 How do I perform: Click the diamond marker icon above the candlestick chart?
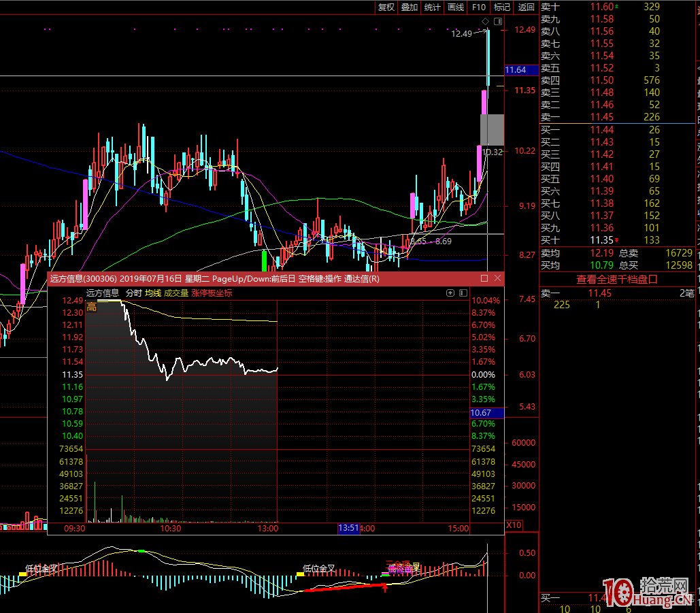485,22
